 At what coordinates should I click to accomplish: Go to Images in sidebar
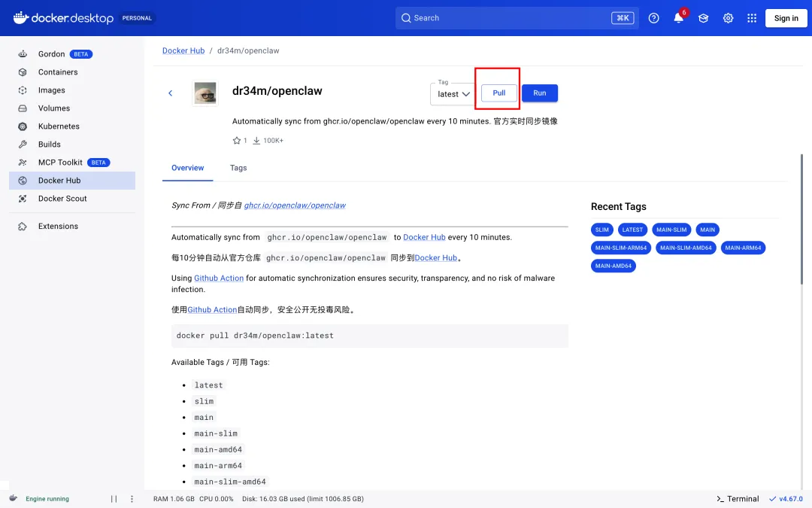point(72,90)
